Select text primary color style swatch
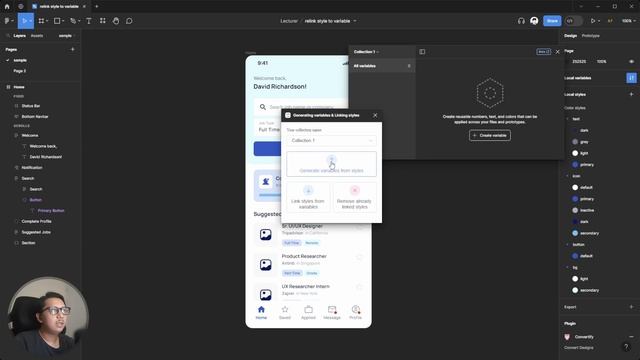This screenshot has height=360, width=640. (x=575, y=165)
